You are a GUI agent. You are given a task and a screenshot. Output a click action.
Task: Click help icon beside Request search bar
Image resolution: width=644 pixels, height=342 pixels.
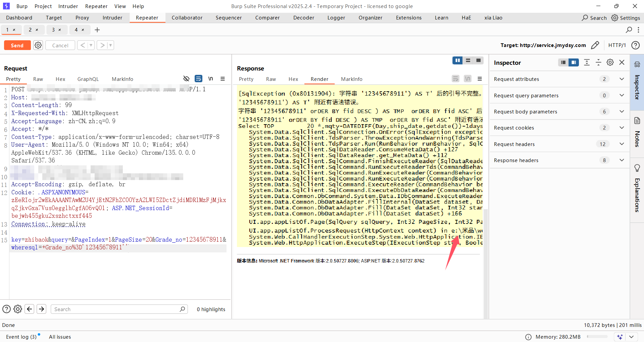tap(6, 309)
